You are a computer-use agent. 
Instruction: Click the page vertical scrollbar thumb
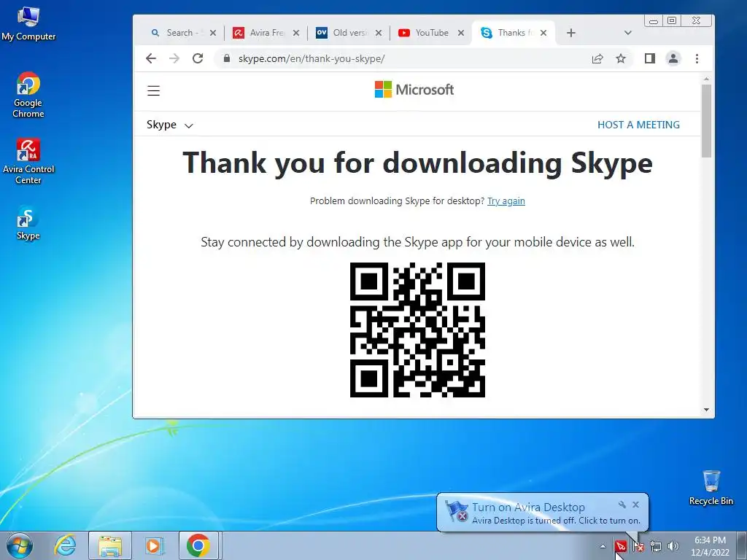point(706,121)
